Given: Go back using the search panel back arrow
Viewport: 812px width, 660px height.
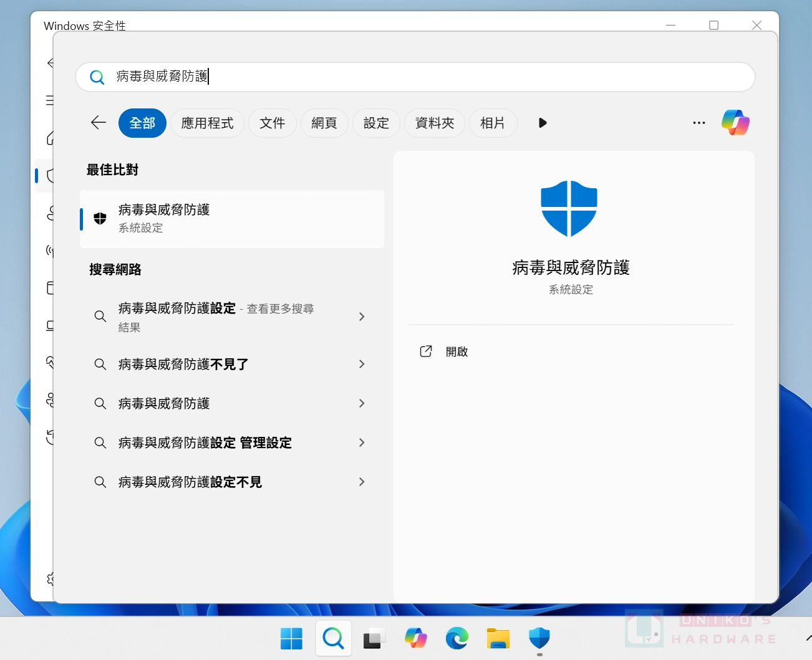Looking at the screenshot, I should [x=98, y=123].
